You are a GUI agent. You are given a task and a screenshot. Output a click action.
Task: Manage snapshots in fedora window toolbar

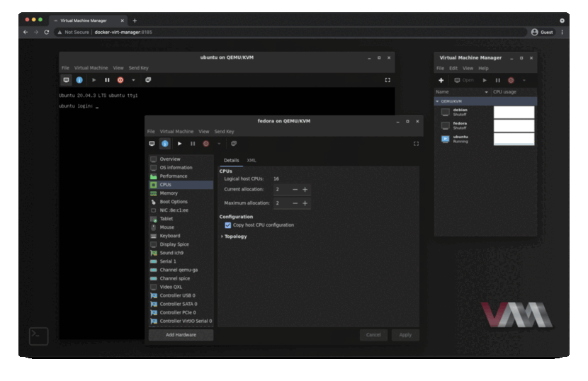[x=234, y=144]
